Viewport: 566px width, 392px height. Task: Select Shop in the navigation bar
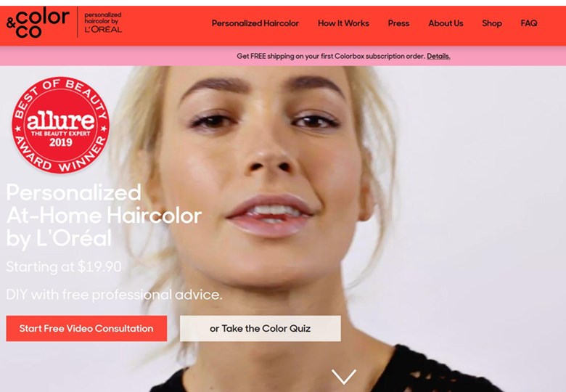coord(492,23)
